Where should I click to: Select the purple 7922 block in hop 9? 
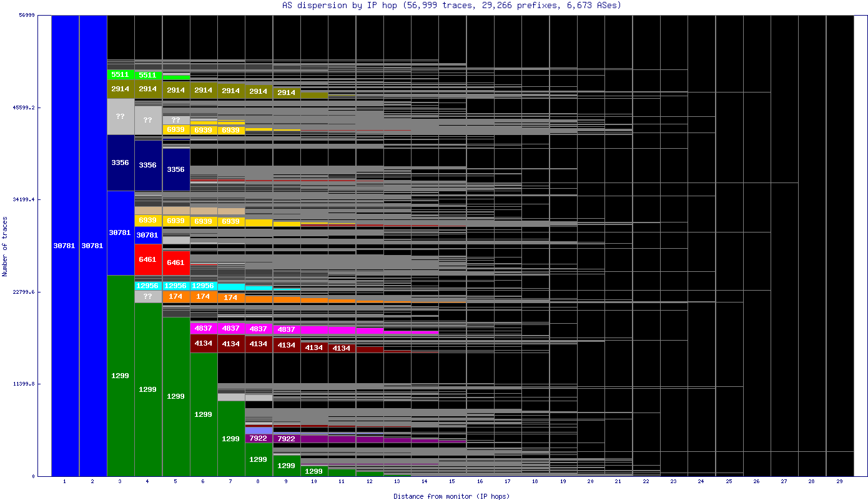(287, 439)
